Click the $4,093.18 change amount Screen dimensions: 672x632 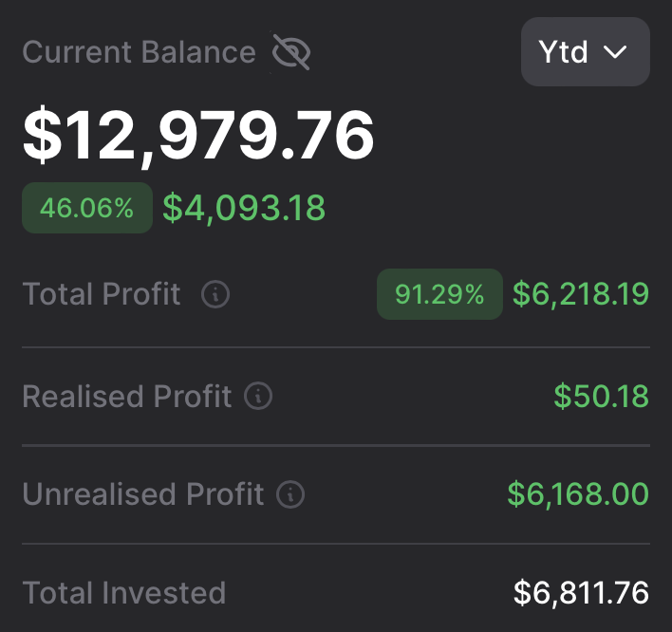[x=244, y=208]
